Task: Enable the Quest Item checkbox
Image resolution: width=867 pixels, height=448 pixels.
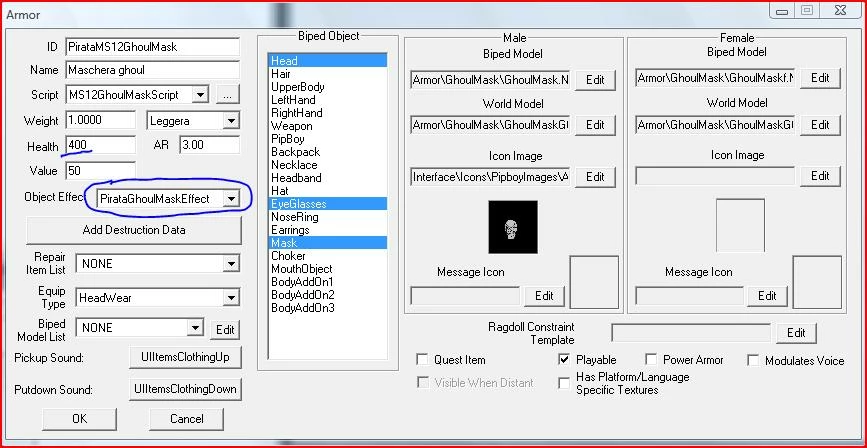Action: tap(422, 360)
